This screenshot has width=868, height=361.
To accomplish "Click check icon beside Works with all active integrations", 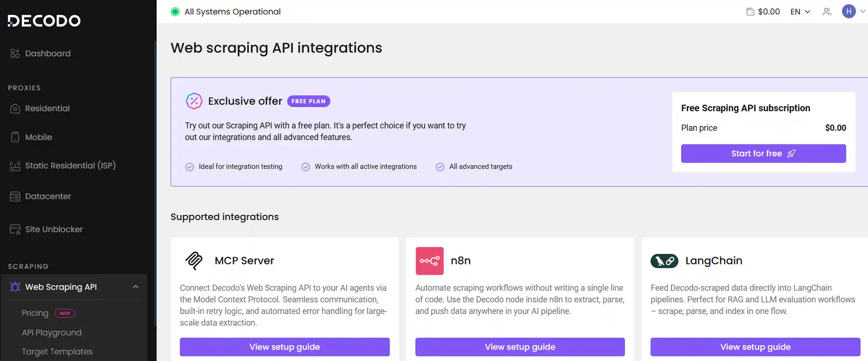I will (x=306, y=167).
